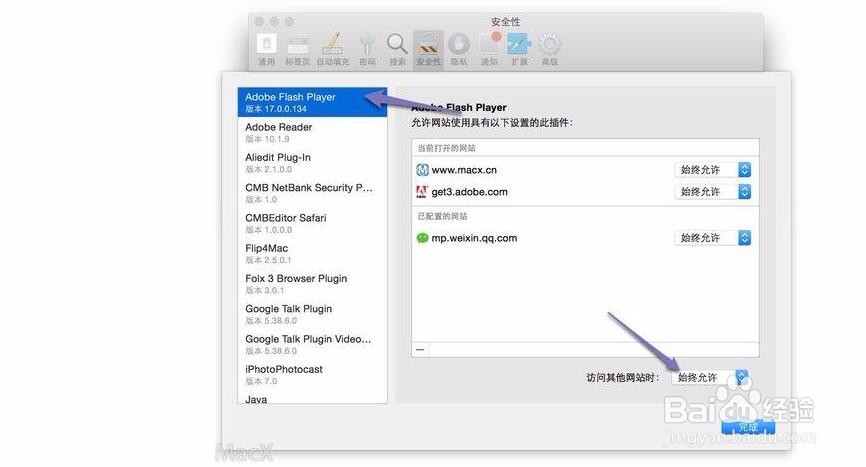This screenshot has width=866, height=467.
Task: Click the mp.weixin.qq.com WeChat favicon
Action: (422, 238)
